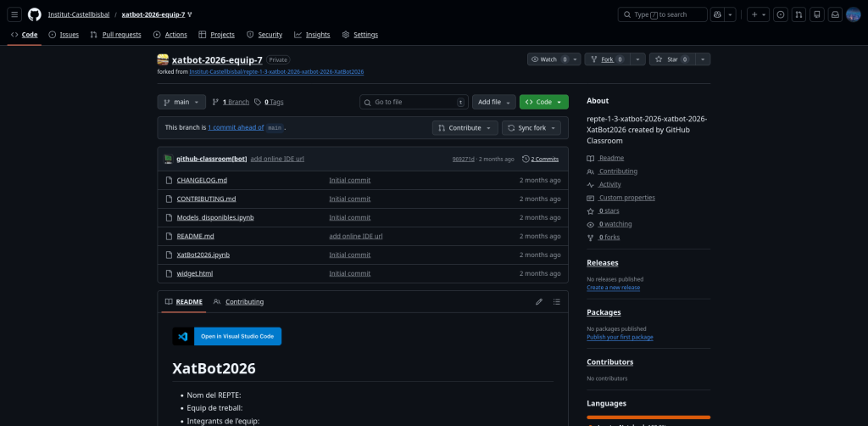Expand the main branch selector dropdown
Viewport: 868px width, 426px height.
[181, 102]
